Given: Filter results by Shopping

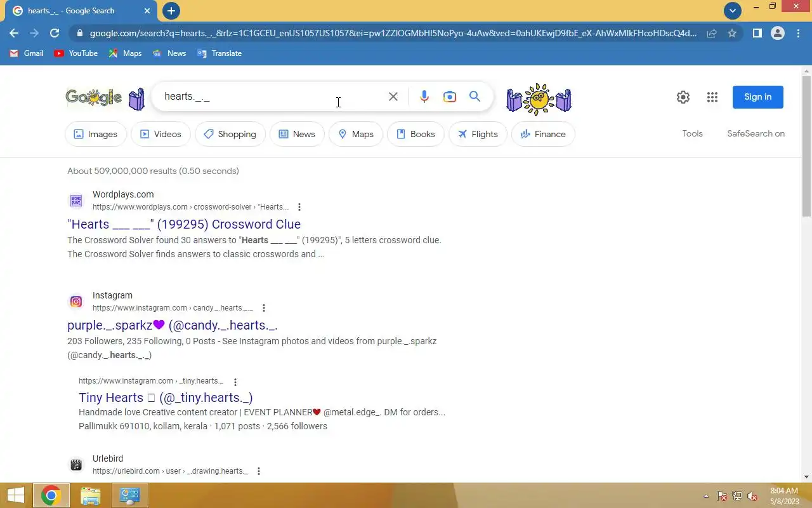Looking at the screenshot, I should 230,134.
